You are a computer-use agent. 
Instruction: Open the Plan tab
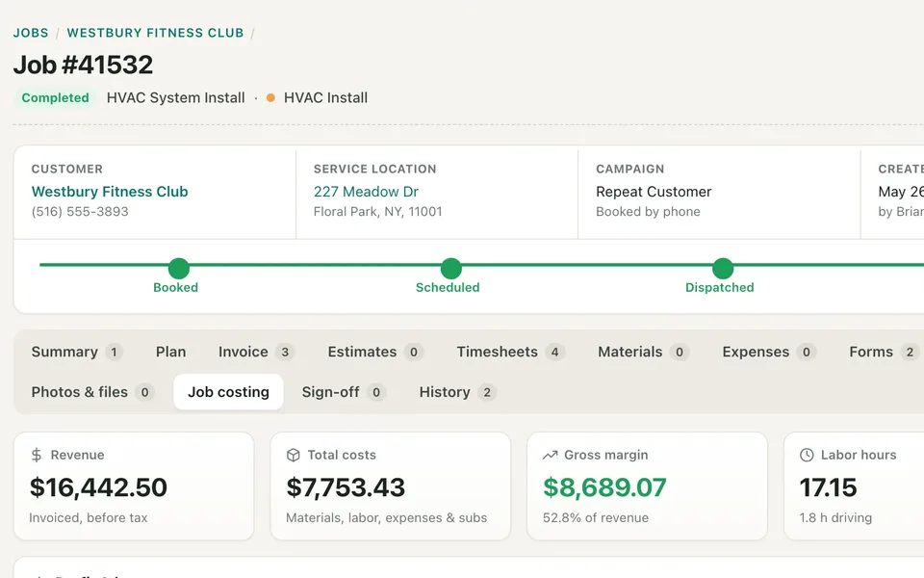(171, 353)
